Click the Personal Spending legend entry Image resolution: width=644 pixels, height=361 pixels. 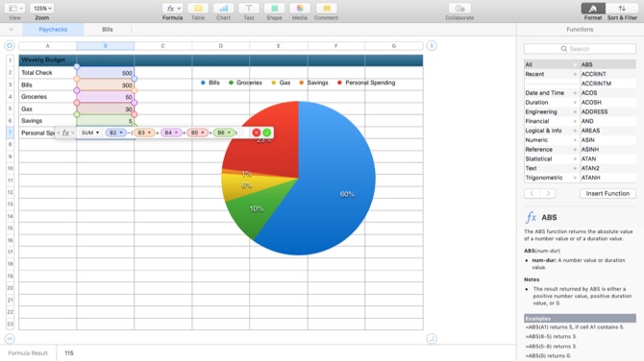click(366, 83)
